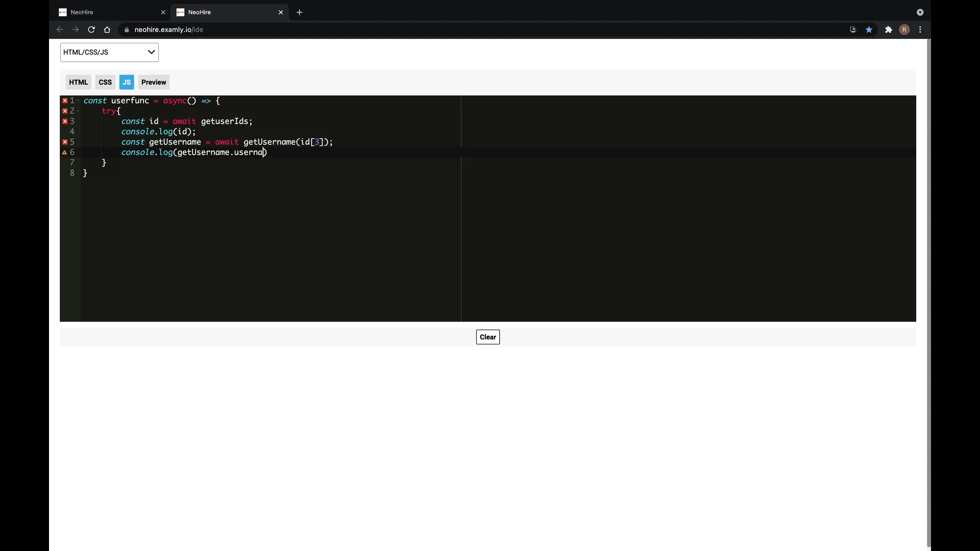
Task: Click the padlock icon in the address bar
Action: 127,30
